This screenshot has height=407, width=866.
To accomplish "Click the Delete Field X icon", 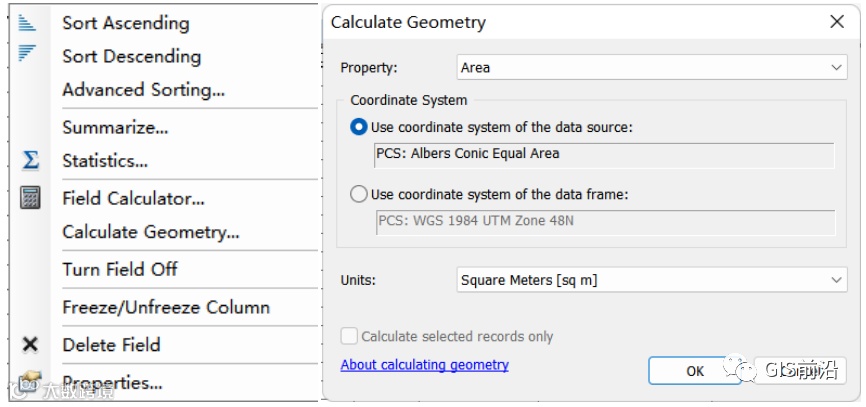I will (x=30, y=345).
